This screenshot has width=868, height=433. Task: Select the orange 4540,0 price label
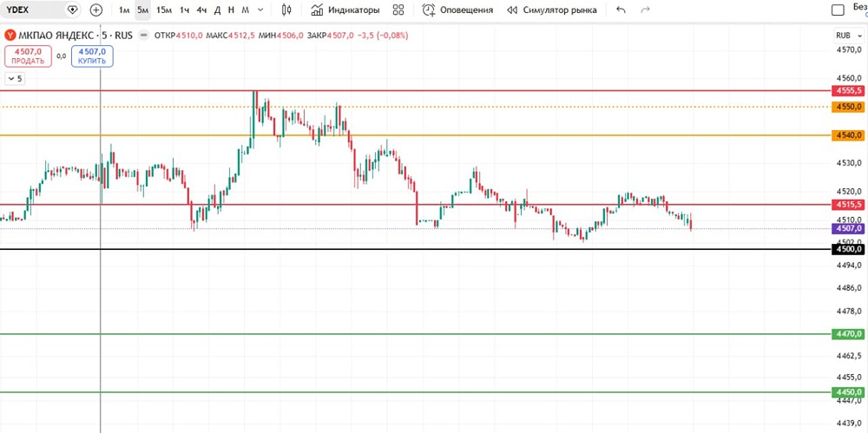pos(847,135)
